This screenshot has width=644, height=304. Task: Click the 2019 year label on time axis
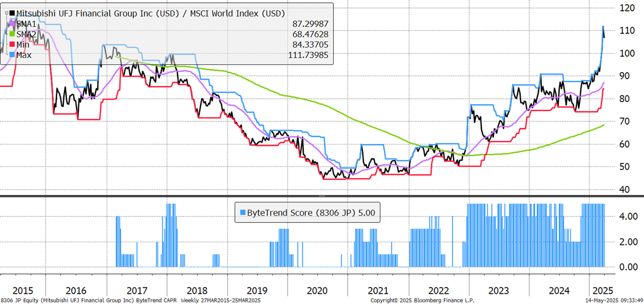coord(257,290)
